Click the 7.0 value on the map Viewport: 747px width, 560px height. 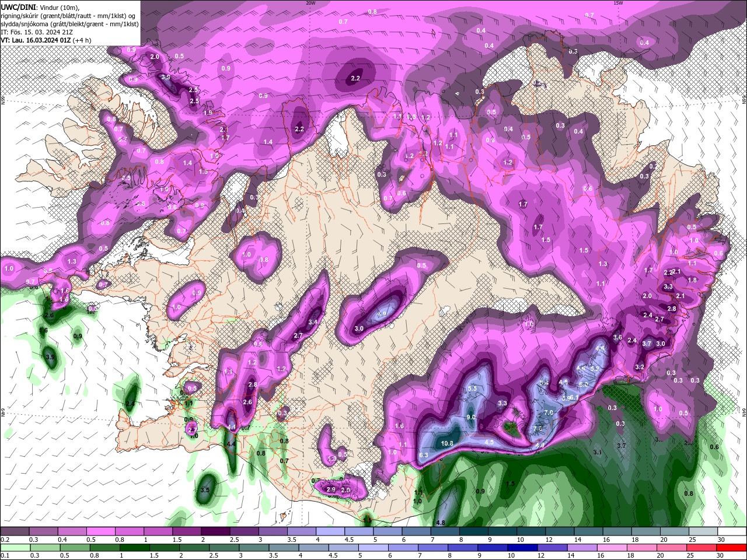pos(549,412)
